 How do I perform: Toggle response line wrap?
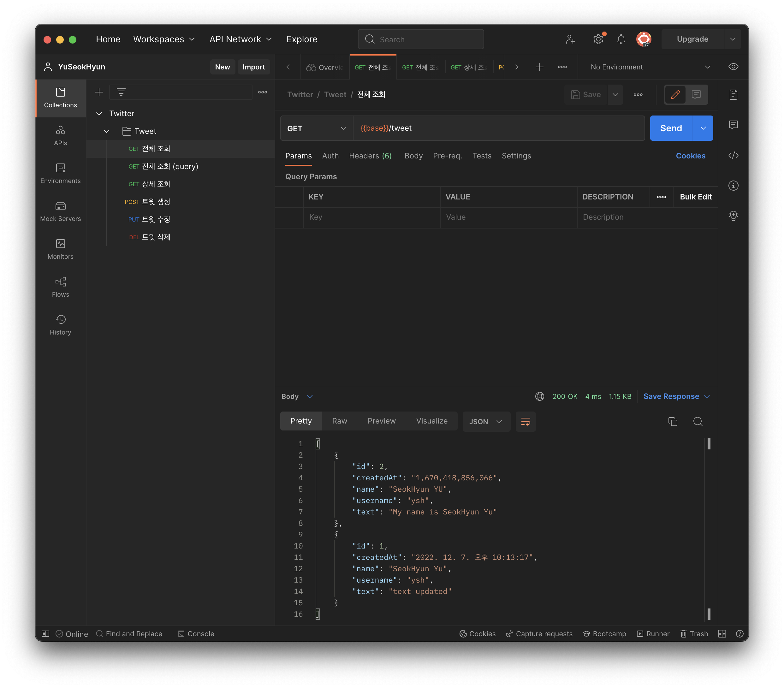point(526,421)
